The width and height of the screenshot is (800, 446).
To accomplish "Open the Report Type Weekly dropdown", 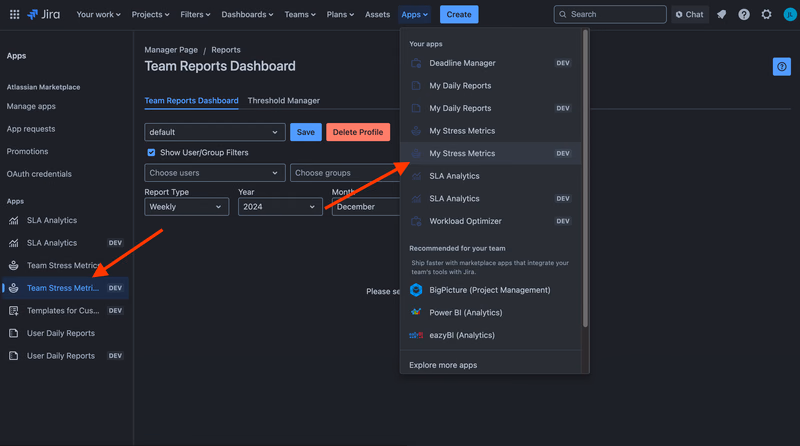I will pos(186,207).
